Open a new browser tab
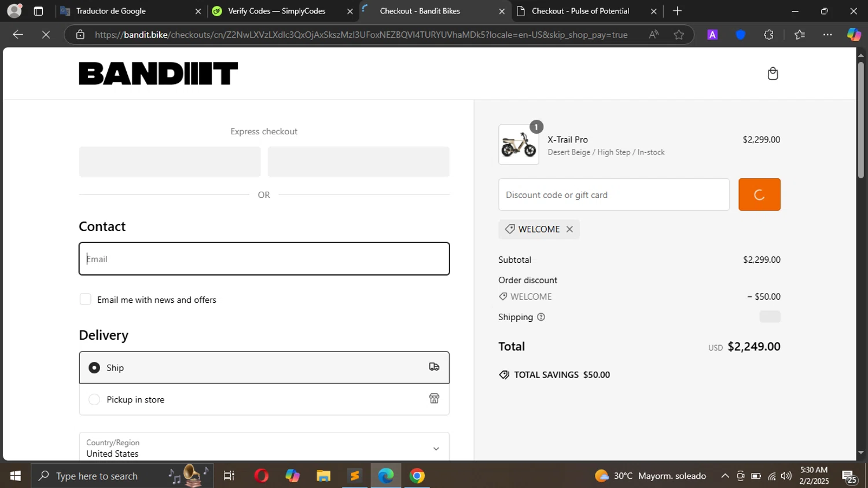The image size is (868, 488). [x=677, y=11]
